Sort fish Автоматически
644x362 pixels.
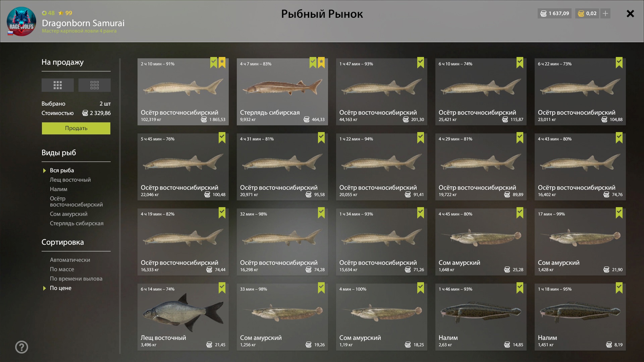click(x=70, y=260)
